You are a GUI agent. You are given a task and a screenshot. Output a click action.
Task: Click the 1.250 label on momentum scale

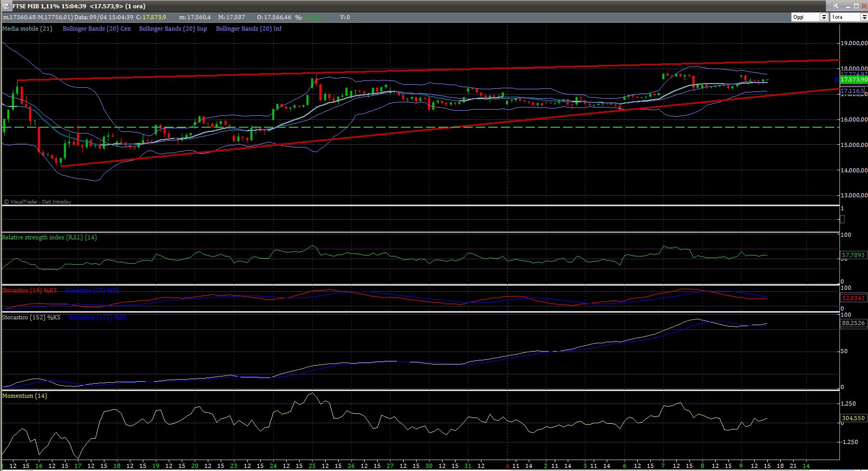coord(848,403)
